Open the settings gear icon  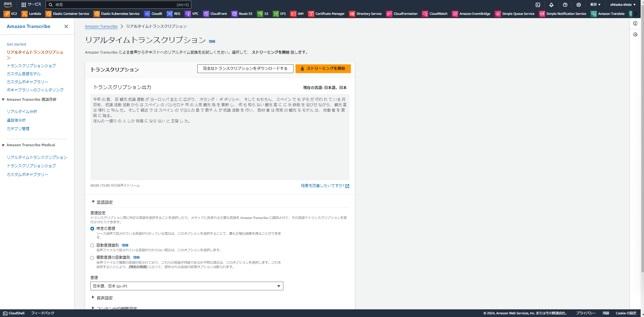click(x=579, y=5)
